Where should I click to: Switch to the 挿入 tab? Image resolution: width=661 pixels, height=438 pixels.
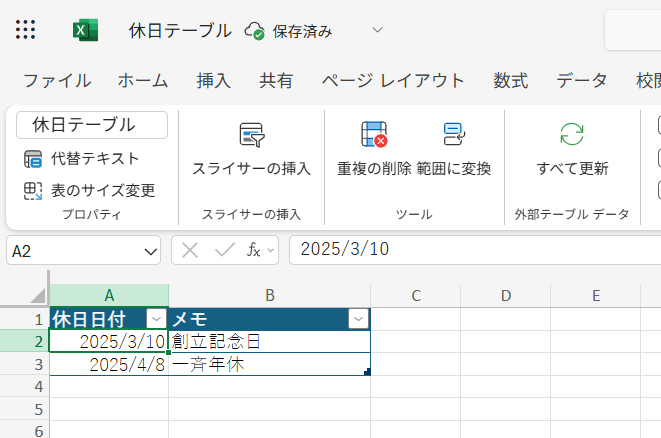214,81
